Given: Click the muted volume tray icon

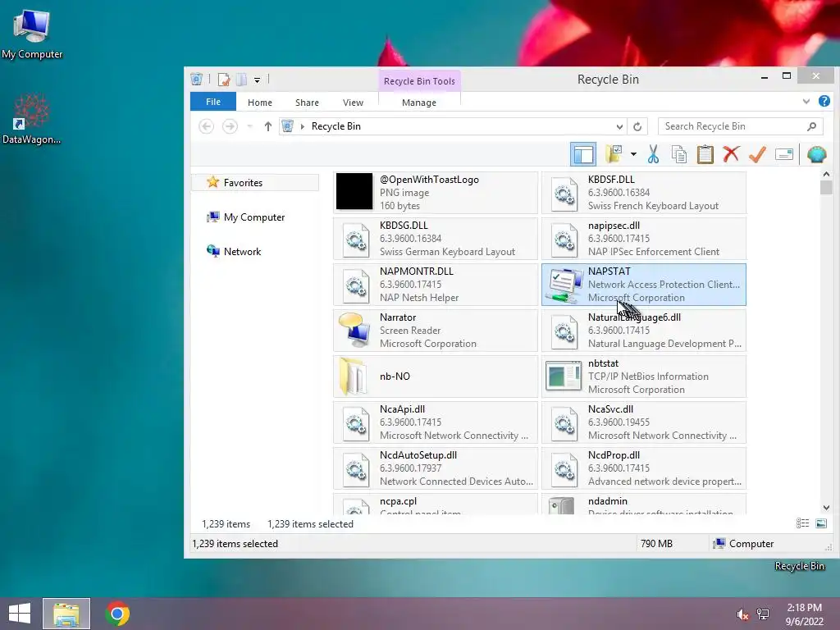Looking at the screenshot, I should [743, 614].
